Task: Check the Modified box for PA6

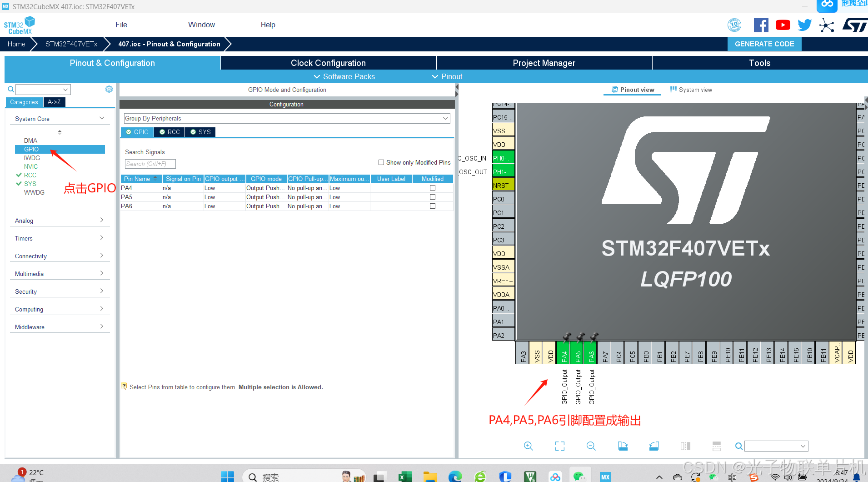Action: [x=433, y=206]
